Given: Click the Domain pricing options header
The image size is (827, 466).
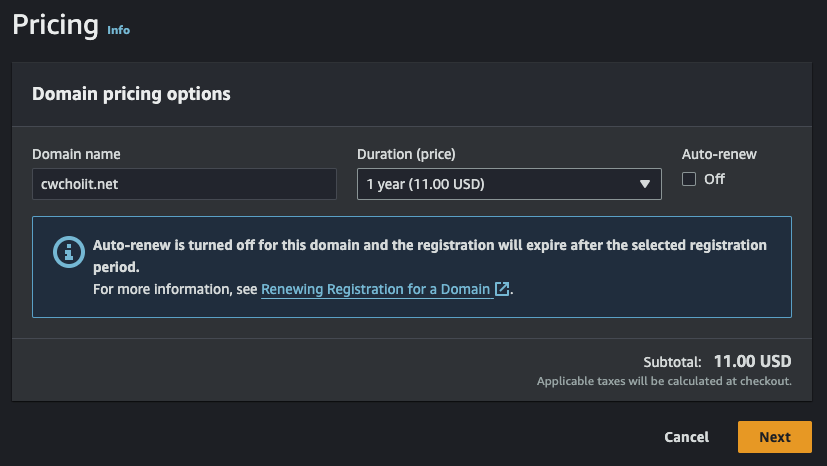Looking at the screenshot, I should coord(131,94).
